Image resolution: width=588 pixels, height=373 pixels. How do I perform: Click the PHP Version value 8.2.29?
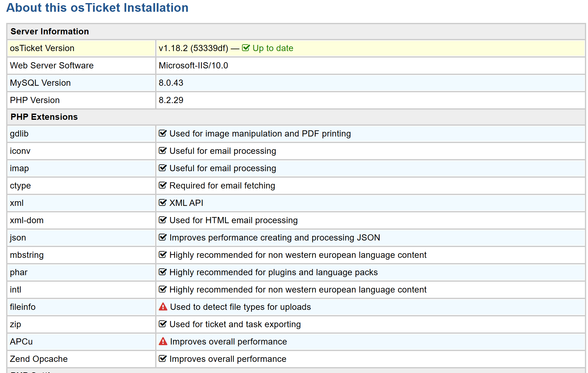pos(171,100)
